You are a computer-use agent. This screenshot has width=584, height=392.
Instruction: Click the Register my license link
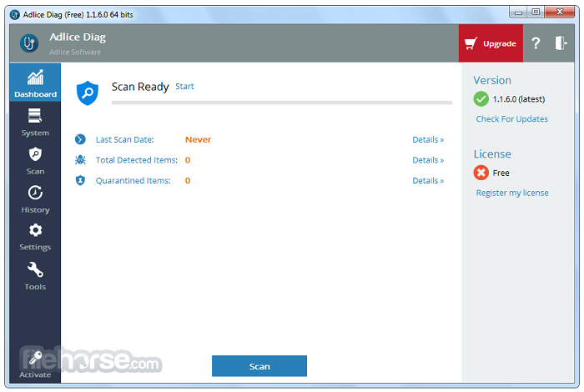click(511, 193)
